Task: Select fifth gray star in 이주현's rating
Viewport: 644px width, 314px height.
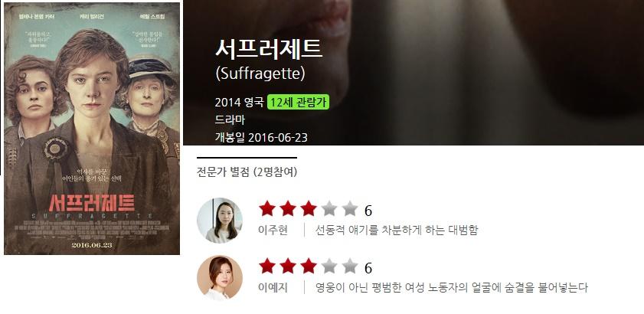Action: (350, 209)
